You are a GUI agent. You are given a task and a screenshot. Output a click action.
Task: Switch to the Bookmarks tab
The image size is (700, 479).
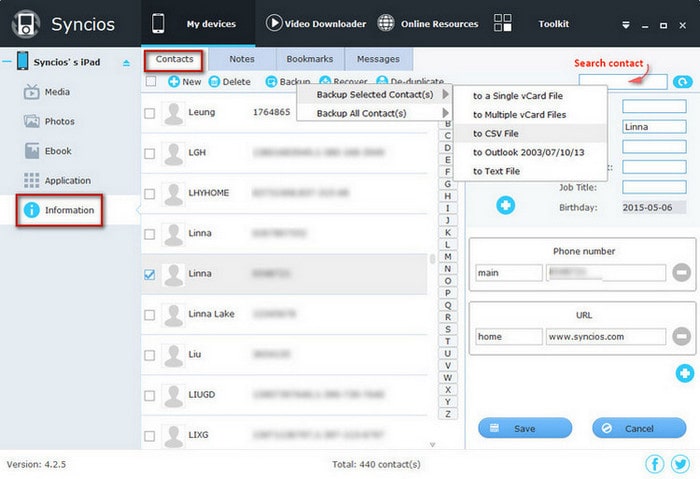click(x=310, y=59)
